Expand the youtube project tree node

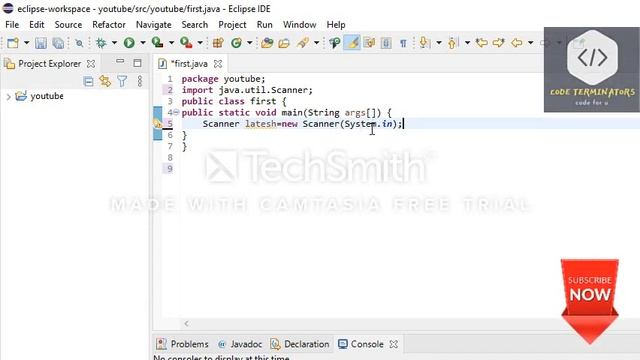click(x=9, y=97)
